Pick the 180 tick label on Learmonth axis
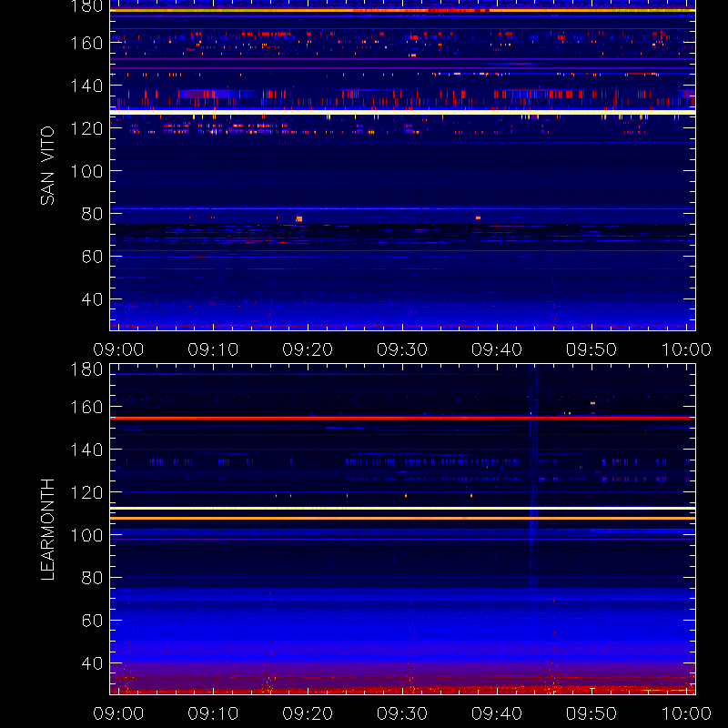 coord(86,369)
